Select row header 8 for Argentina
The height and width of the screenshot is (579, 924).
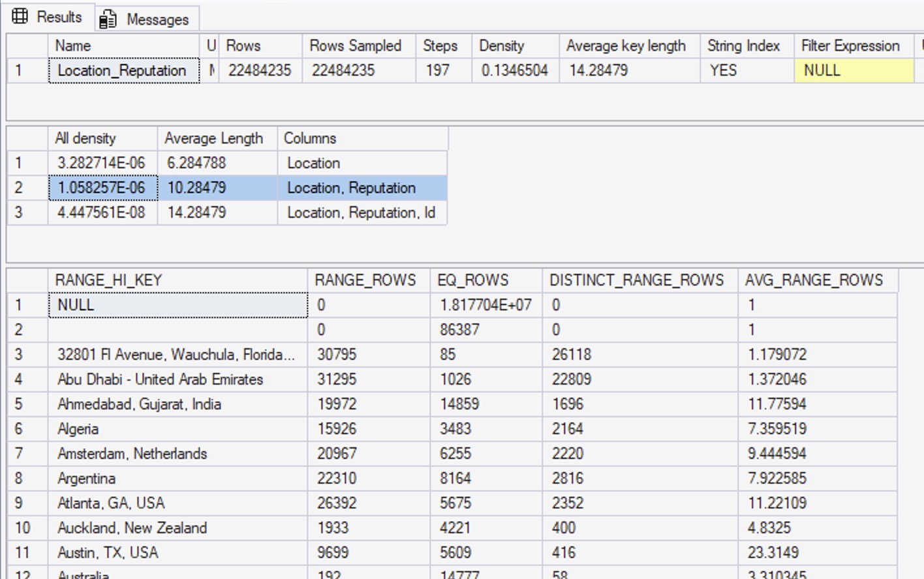20,479
